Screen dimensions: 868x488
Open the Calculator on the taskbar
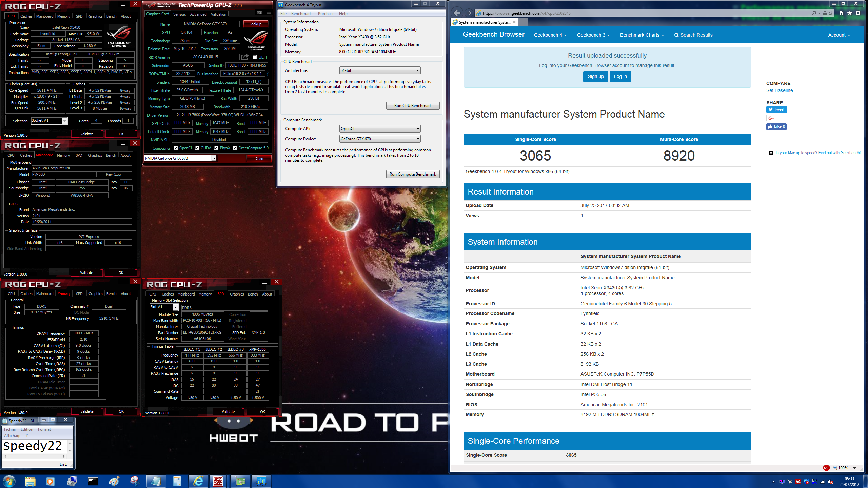tap(177, 481)
